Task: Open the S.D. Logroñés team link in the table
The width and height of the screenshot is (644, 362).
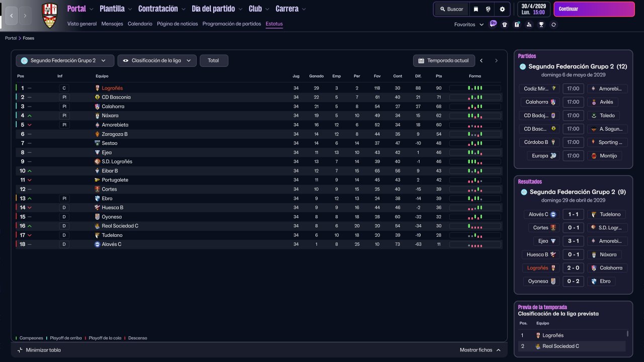Action: click(x=117, y=161)
